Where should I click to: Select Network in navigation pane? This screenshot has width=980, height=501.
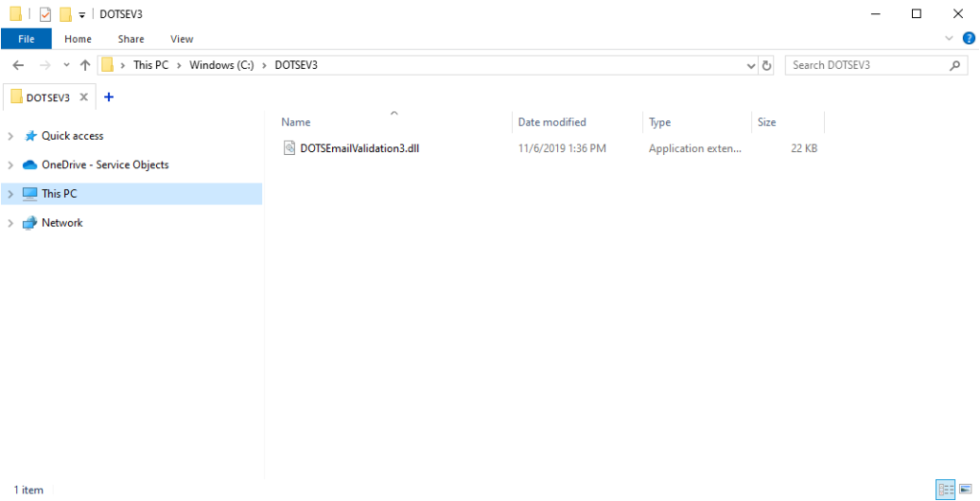pos(62,223)
